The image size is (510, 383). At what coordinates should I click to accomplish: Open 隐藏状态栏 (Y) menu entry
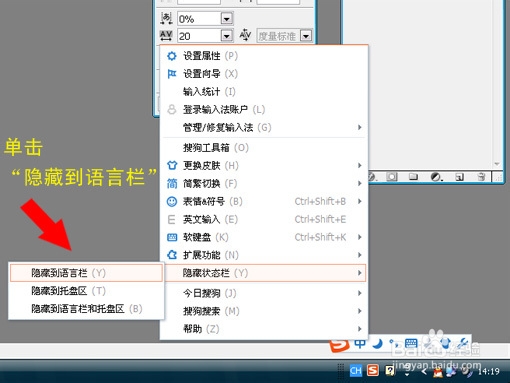tap(265, 273)
